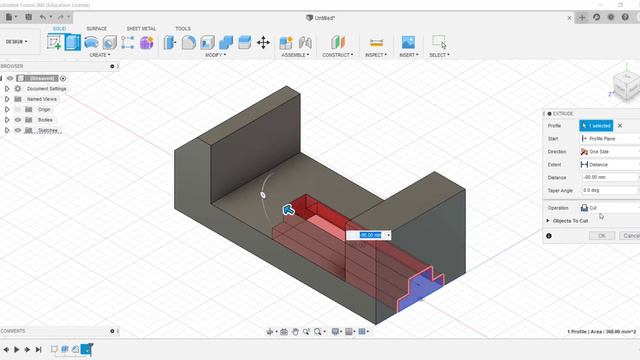The height and width of the screenshot is (360, 640).
Task: Click the Distance input field
Action: pos(609,178)
